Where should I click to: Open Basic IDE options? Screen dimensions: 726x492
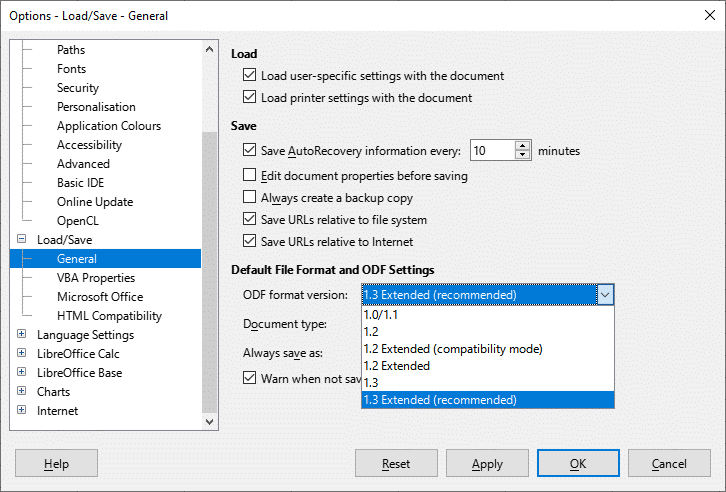pyautogui.click(x=80, y=182)
